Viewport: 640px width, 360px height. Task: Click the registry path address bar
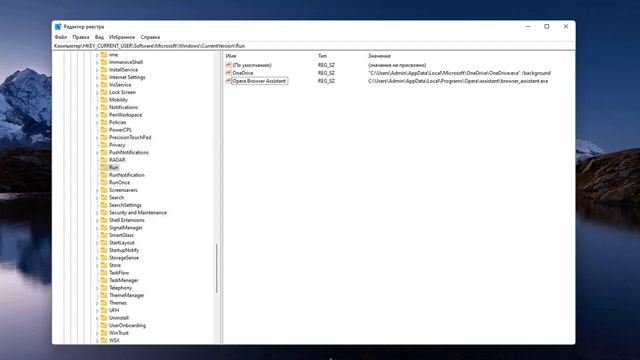pyautogui.click(x=313, y=46)
